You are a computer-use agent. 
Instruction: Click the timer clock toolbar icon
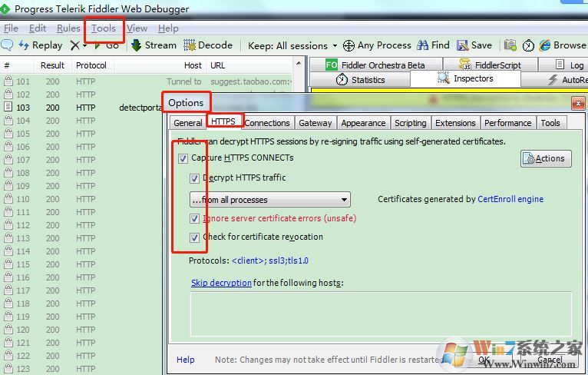click(x=528, y=45)
